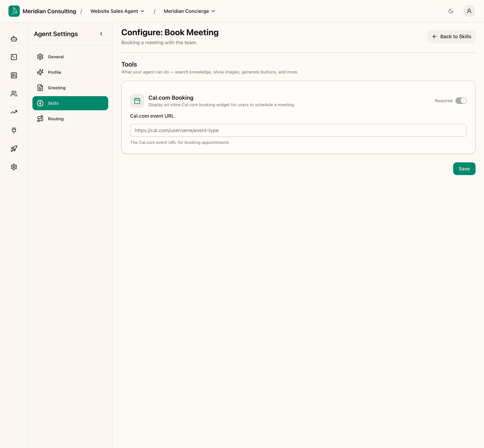Image resolution: width=484 pixels, height=448 pixels.
Task: Open the Website Sales Agent dropdown
Action: point(117,11)
